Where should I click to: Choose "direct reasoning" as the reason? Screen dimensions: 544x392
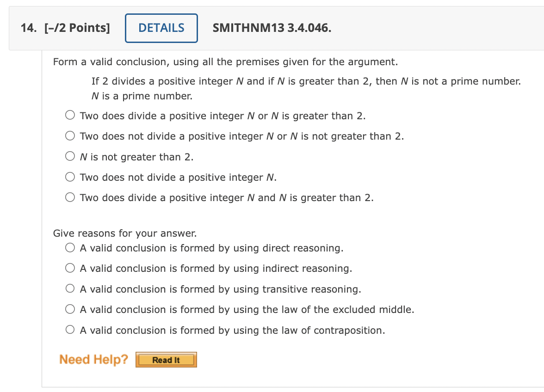pyautogui.click(x=70, y=247)
